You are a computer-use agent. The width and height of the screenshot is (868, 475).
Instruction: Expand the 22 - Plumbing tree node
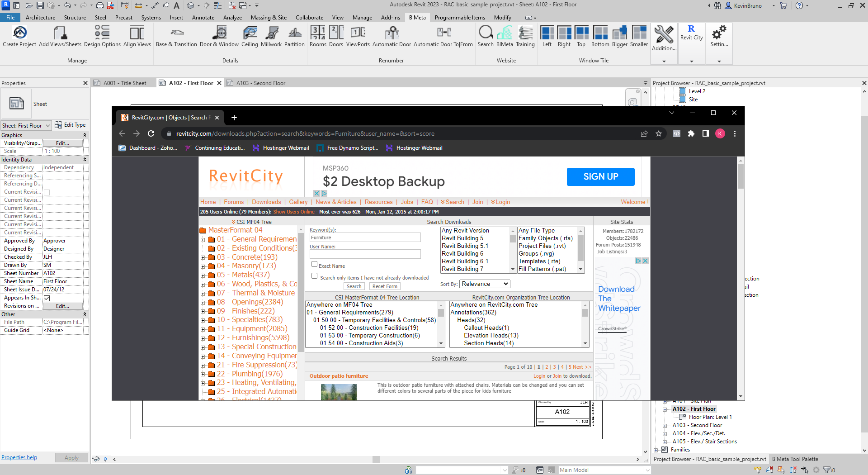click(x=203, y=375)
